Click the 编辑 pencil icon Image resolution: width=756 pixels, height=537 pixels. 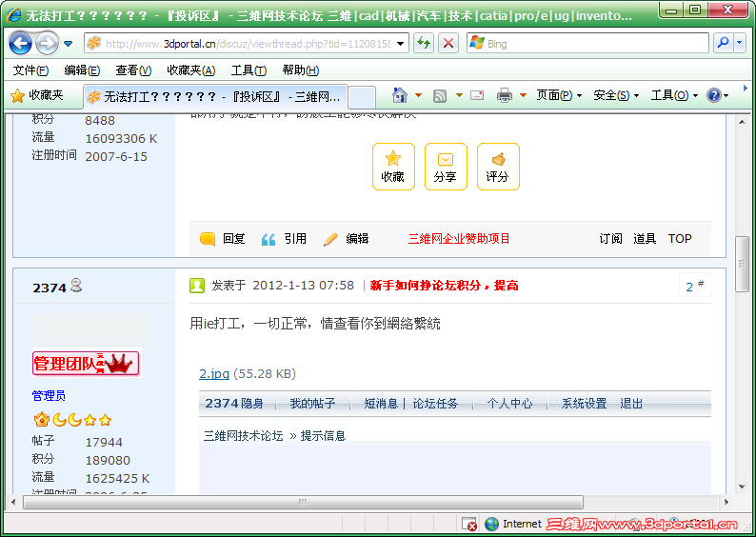point(330,239)
